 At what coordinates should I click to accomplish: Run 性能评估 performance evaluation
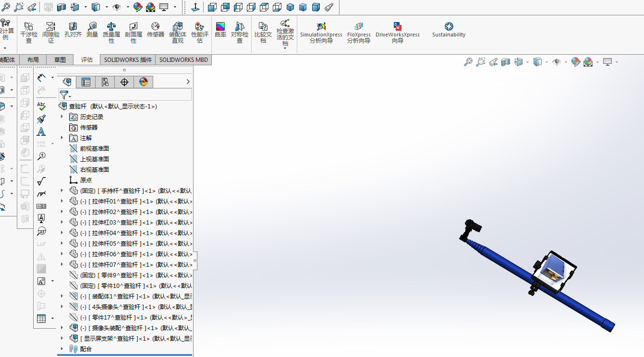[200, 32]
